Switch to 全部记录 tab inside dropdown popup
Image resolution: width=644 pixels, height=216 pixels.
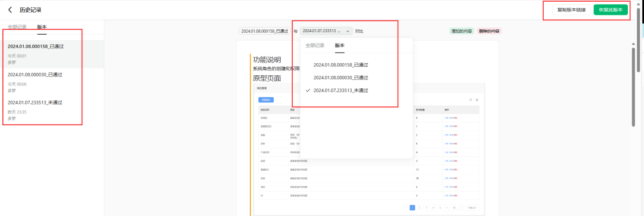click(315, 45)
